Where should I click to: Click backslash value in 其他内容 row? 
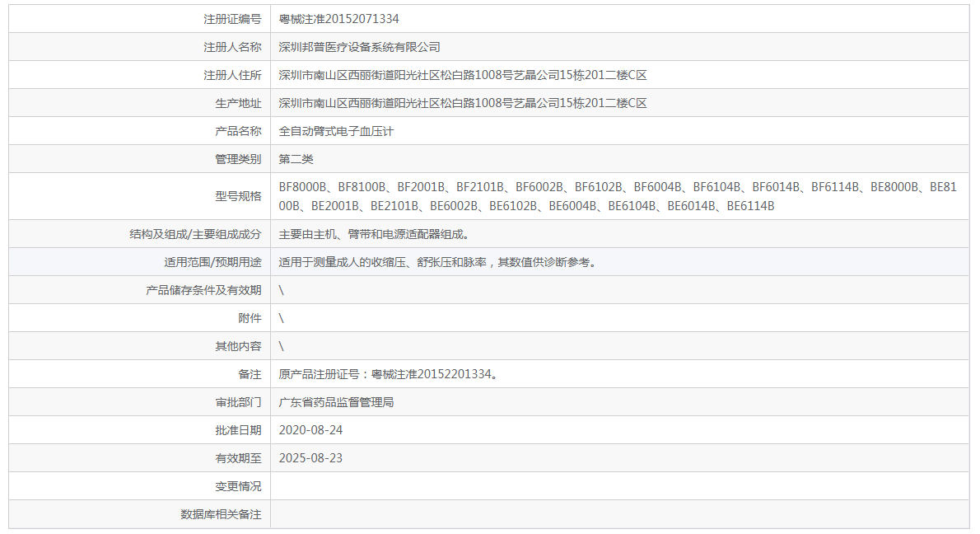pyautogui.click(x=282, y=346)
